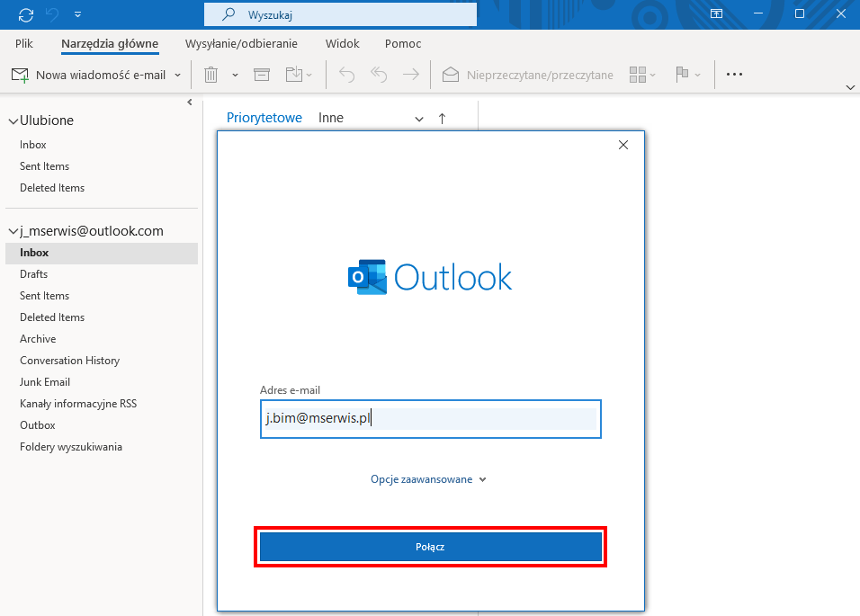
Task: Open Sent Items under Ulubione
Action: (44, 166)
